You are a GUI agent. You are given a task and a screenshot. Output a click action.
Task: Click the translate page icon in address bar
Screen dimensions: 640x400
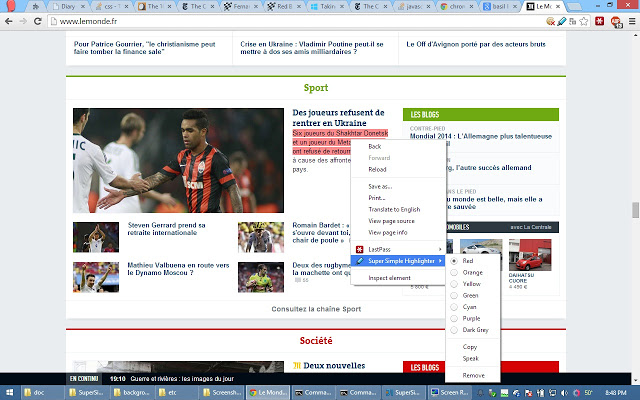point(573,21)
